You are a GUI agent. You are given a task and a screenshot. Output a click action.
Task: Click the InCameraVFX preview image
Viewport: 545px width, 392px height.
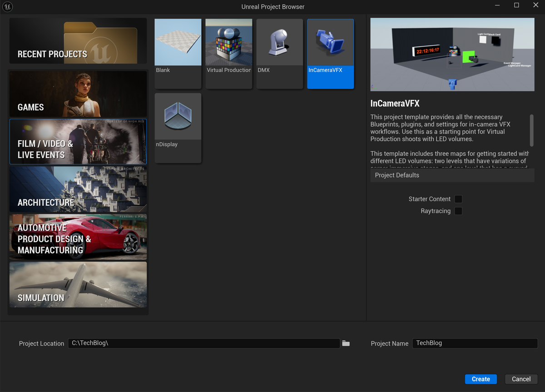click(452, 55)
